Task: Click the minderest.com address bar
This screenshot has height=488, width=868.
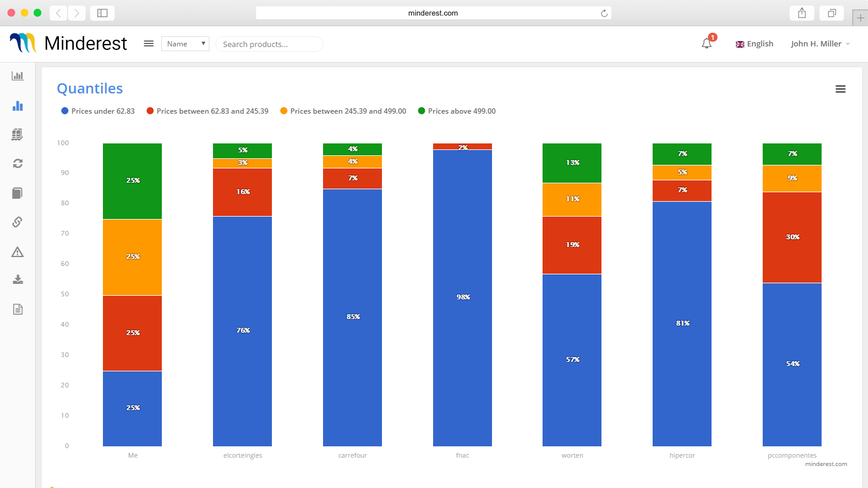Action: tap(433, 13)
